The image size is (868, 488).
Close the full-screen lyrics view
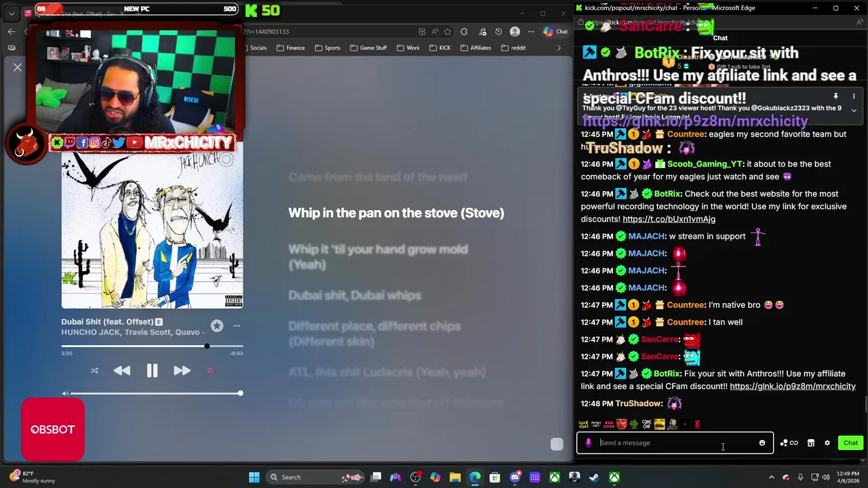[18, 67]
